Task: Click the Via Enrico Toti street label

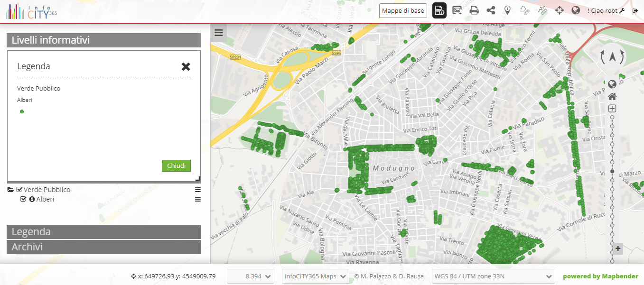Action: coord(420,129)
